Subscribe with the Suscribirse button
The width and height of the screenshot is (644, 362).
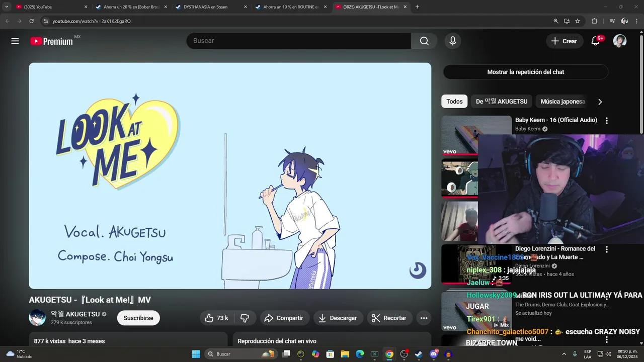click(138, 318)
